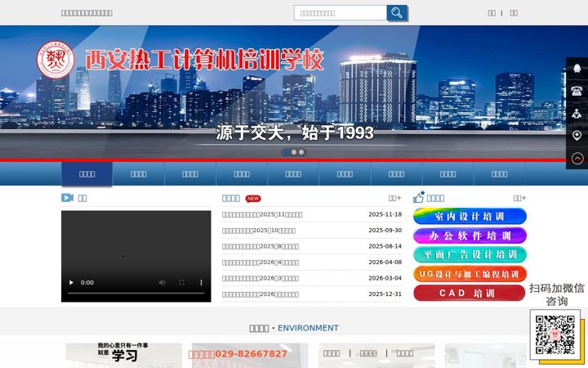This screenshot has width=588, height=368.
Task: Click the thumbs-up recommended courses icon
Action: point(418,197)
